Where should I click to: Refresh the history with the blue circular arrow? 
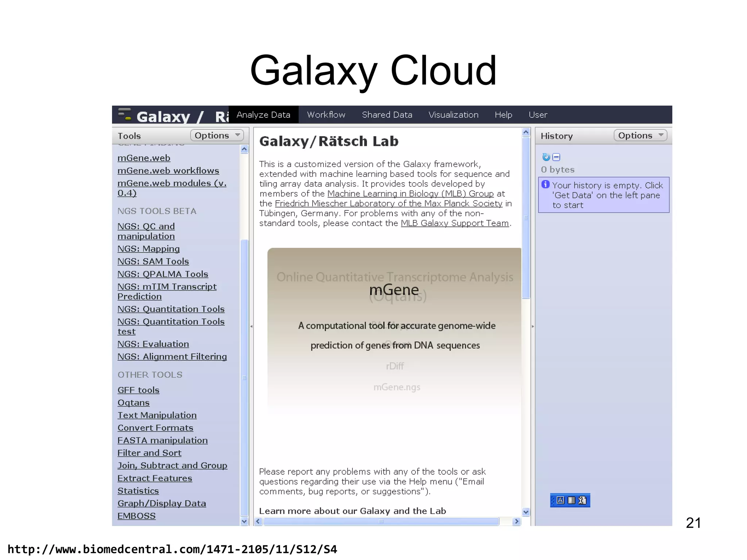tap(546, 157)
